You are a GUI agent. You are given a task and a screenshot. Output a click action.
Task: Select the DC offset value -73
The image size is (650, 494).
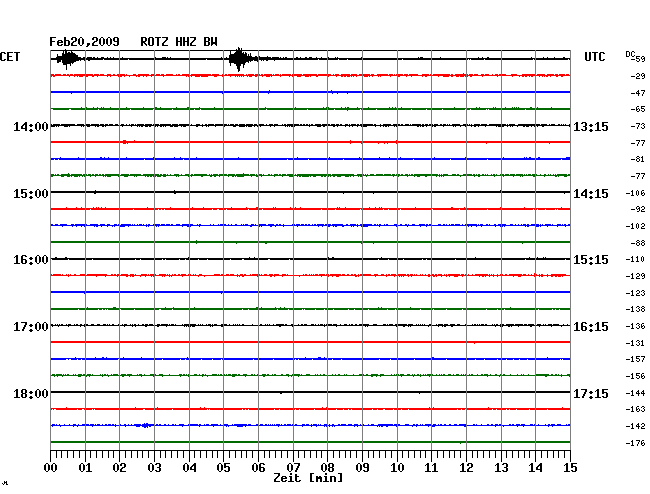[638, 126]
